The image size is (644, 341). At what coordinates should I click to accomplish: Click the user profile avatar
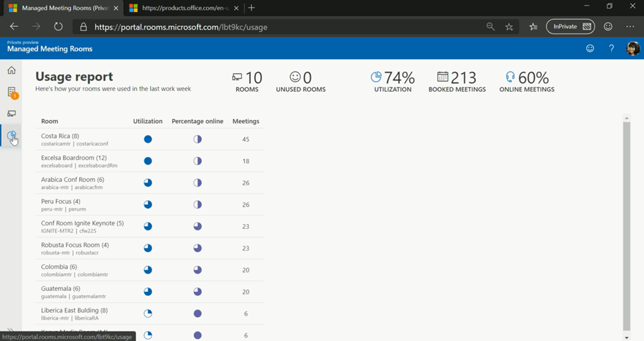click(x=633, y=48)
